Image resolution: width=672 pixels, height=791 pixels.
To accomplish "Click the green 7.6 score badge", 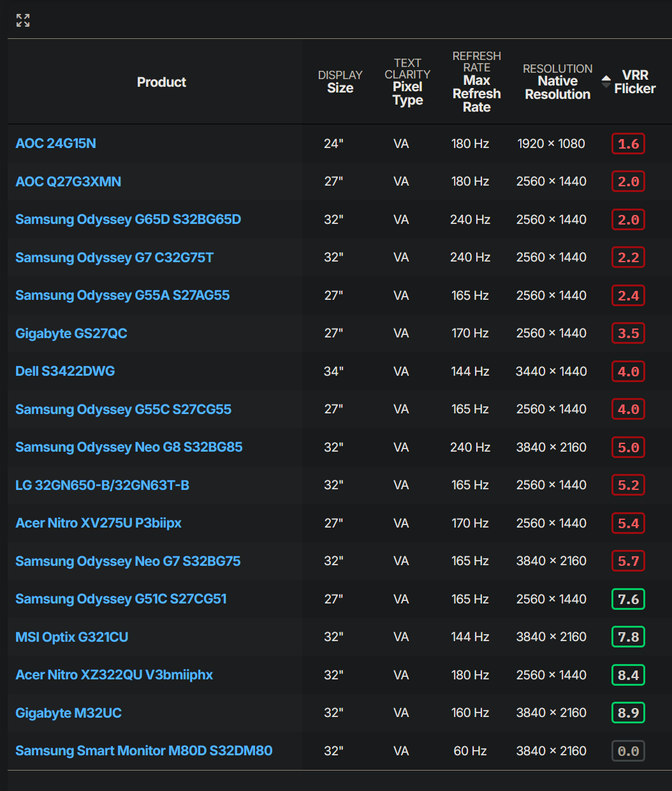I will point(628,599).
